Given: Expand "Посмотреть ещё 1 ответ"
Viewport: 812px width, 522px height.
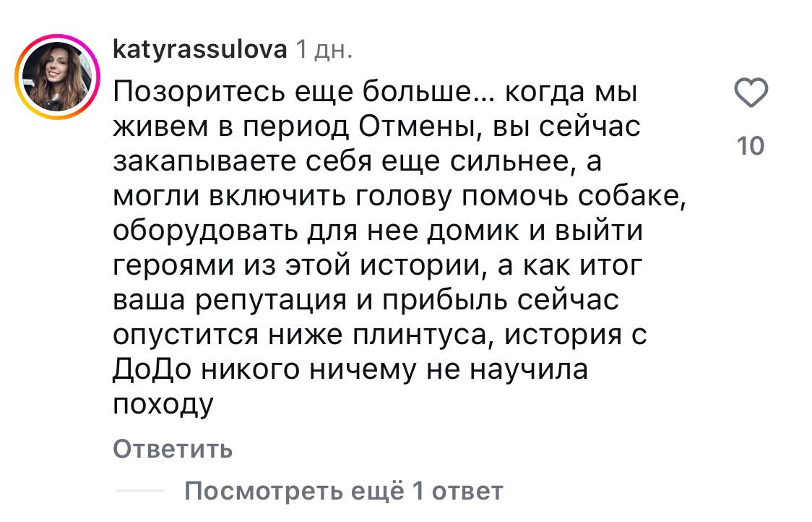Looking at the screenshot, I should pos(343,491).
